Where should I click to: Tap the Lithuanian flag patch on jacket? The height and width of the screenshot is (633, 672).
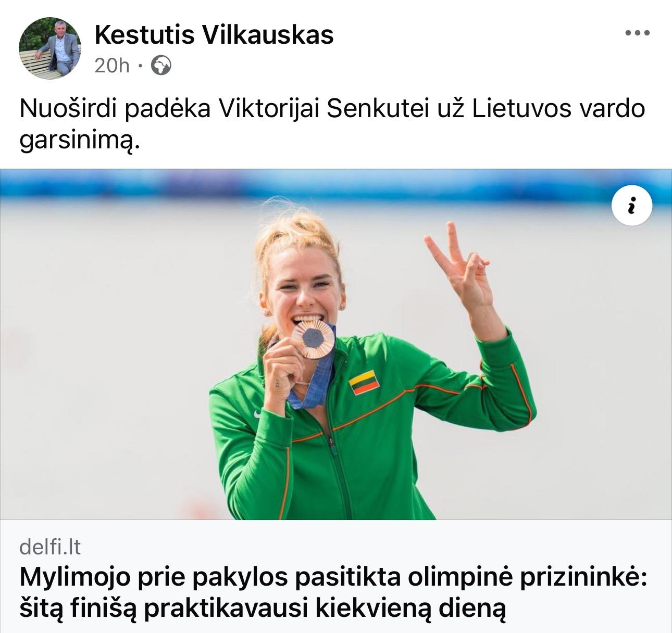point(364,382)
